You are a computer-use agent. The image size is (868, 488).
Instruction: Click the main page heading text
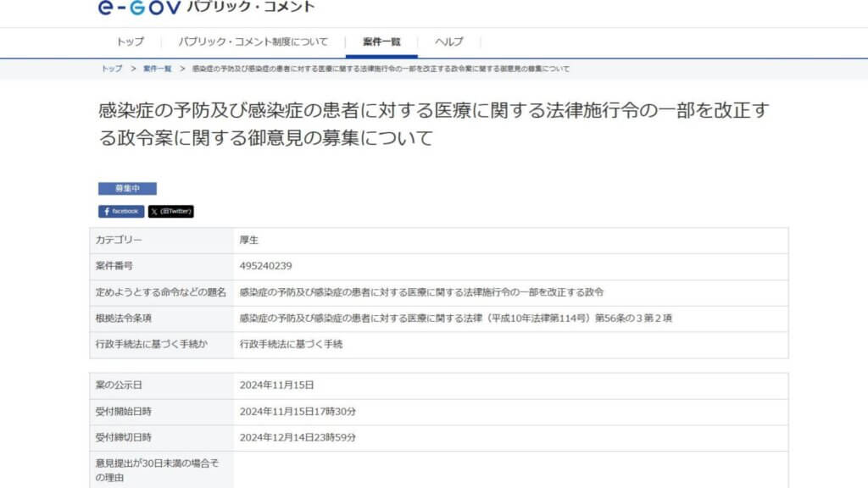coord(433,124)
